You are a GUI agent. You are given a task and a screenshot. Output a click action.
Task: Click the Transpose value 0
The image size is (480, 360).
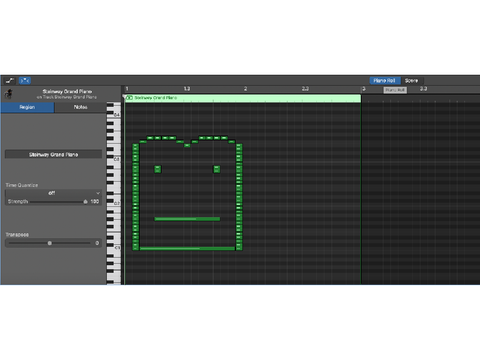[97, 243]
